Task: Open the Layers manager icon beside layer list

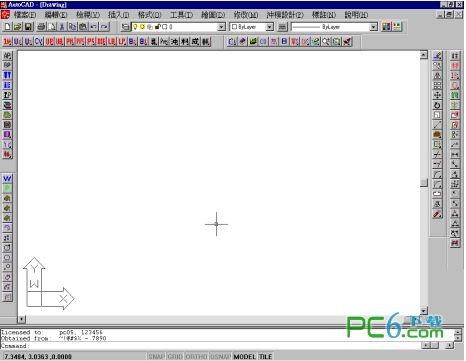Action: click(125, 27)
